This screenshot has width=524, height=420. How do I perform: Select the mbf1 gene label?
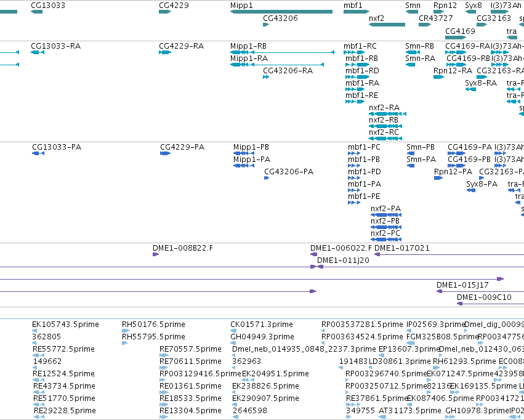coord(353,6)
